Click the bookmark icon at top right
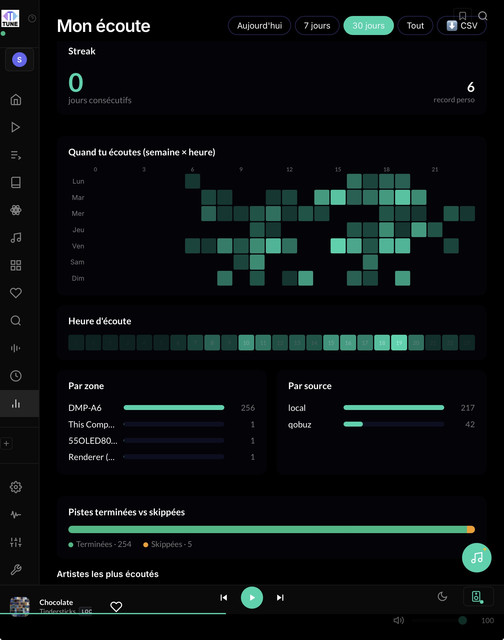Screen dimensions: 504x640 tap(462, 16)
